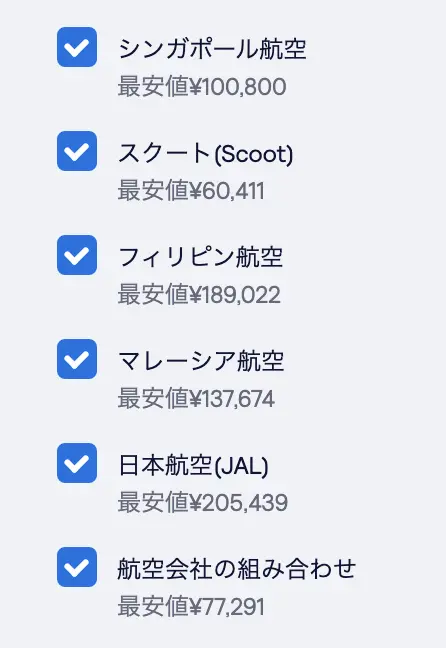Toggle the 航空会社の組み合わせ checkbox
This screenshot has width=446, height=648.
(77, 567)
